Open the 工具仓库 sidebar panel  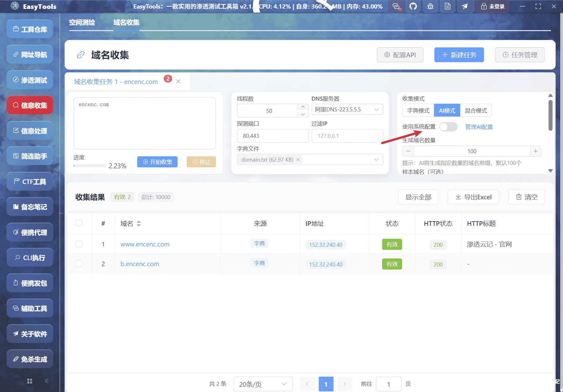[x=30, y=29]
